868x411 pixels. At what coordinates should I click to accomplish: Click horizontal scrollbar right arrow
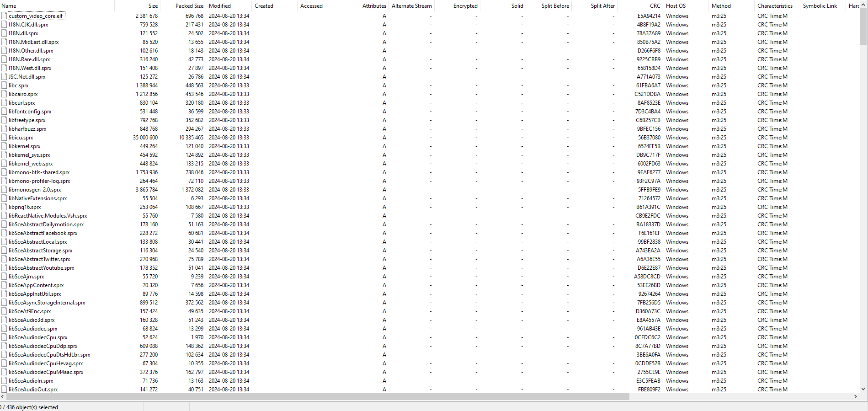coord(856,397)
